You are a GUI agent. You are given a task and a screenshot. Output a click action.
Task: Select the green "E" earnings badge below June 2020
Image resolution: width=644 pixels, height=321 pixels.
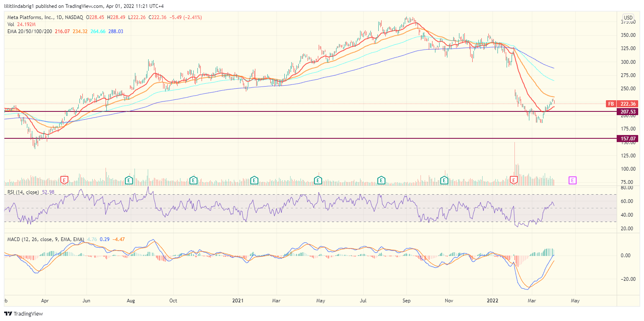129,180
